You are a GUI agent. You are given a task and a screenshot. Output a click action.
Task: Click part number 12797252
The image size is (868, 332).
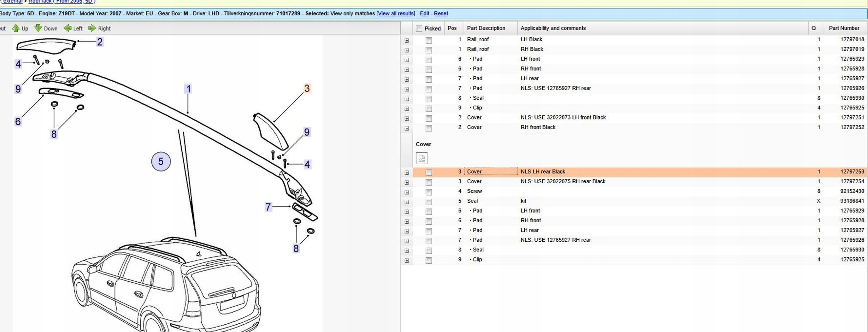[x=852, y=127]
